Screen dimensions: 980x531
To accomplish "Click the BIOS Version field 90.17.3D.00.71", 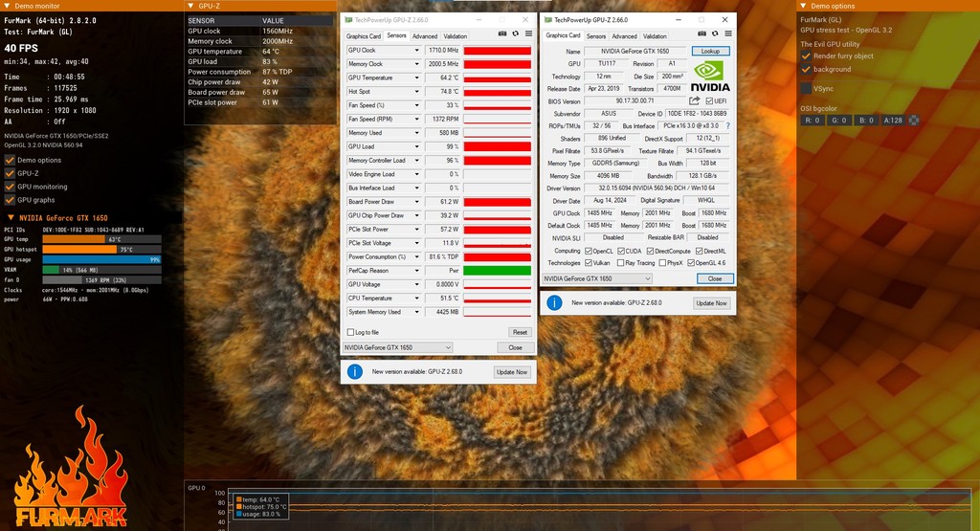I will [x=635, y=100].
